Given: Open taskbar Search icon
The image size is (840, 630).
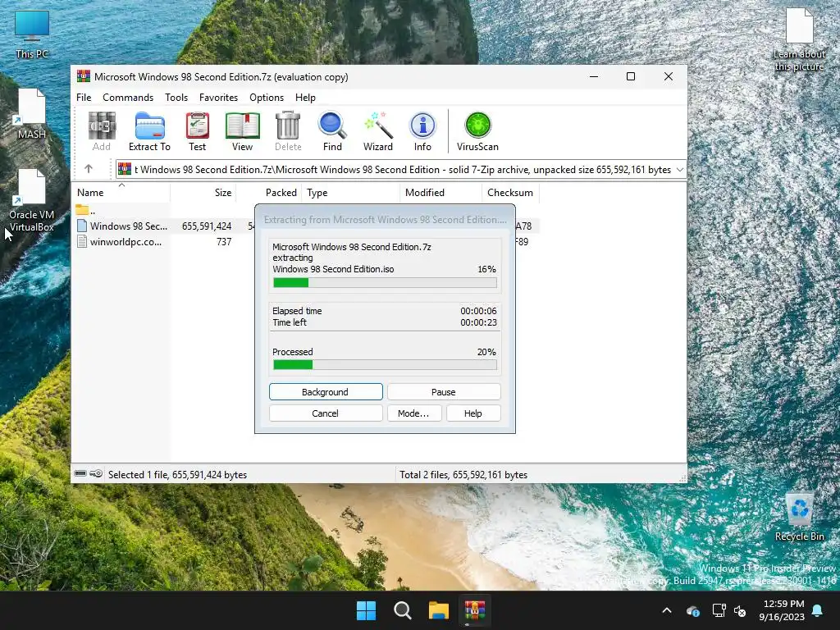Looking at the screenshot, I should [402, 610].
